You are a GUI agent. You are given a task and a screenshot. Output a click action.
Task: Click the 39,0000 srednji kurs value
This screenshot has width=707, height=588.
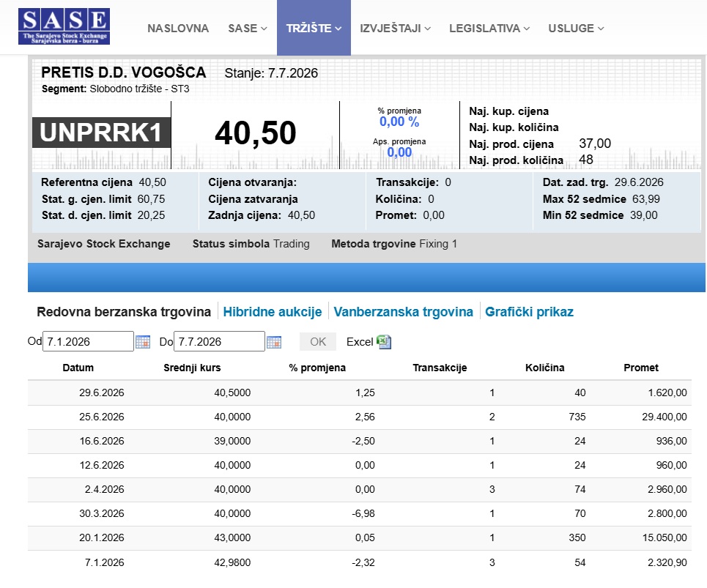[x=232, y=441]
